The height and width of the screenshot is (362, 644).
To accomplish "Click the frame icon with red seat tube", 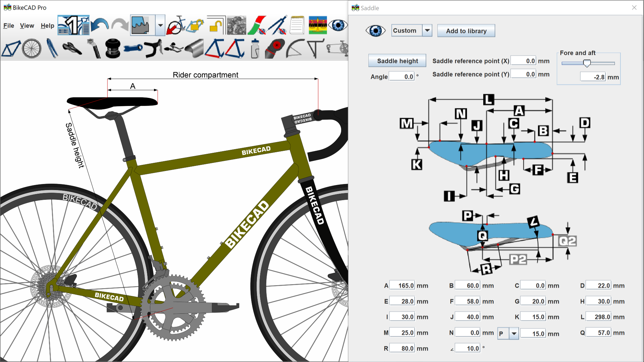I will [x=235, y=49].
